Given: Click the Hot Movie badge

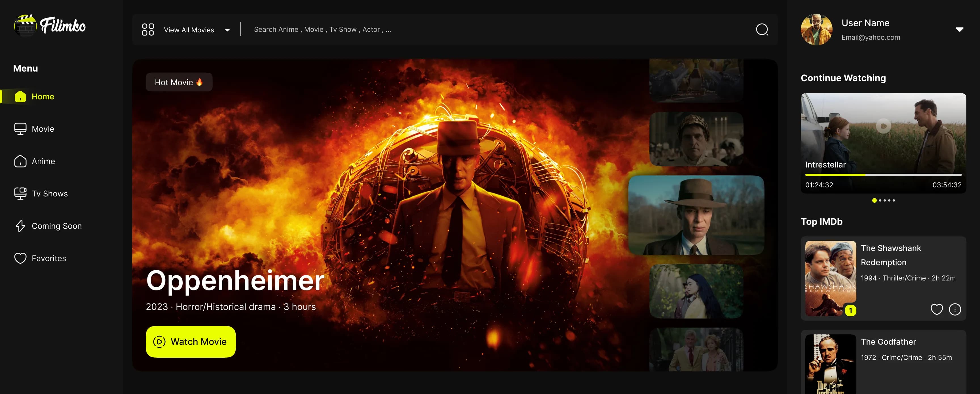Looking at the screenshot, I should pyautogui.click(x=179, y=82).
